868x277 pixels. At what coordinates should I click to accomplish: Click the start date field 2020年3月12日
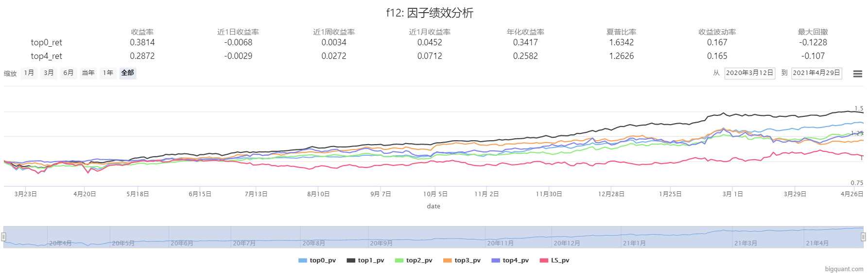point(749,73)
